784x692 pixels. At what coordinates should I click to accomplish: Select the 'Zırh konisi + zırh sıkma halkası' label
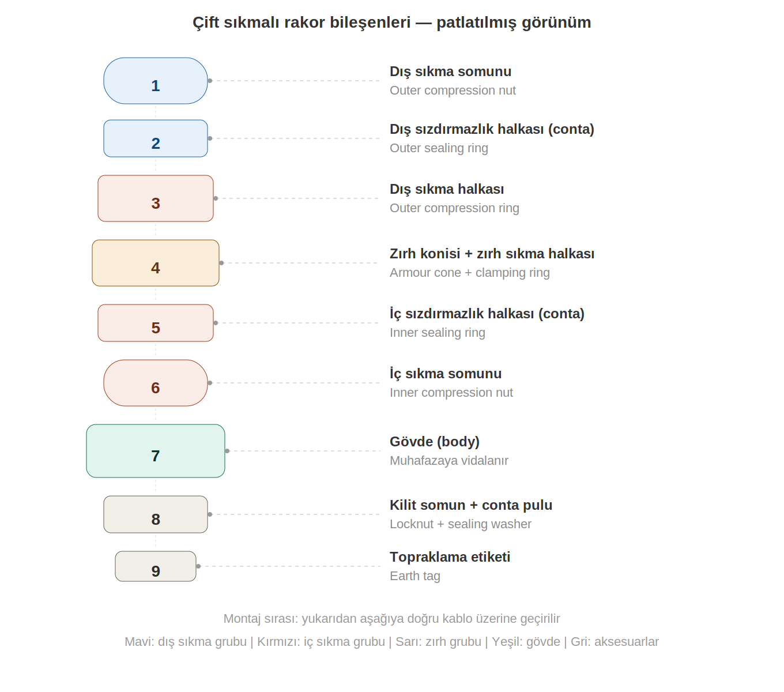tap(492, 254)
